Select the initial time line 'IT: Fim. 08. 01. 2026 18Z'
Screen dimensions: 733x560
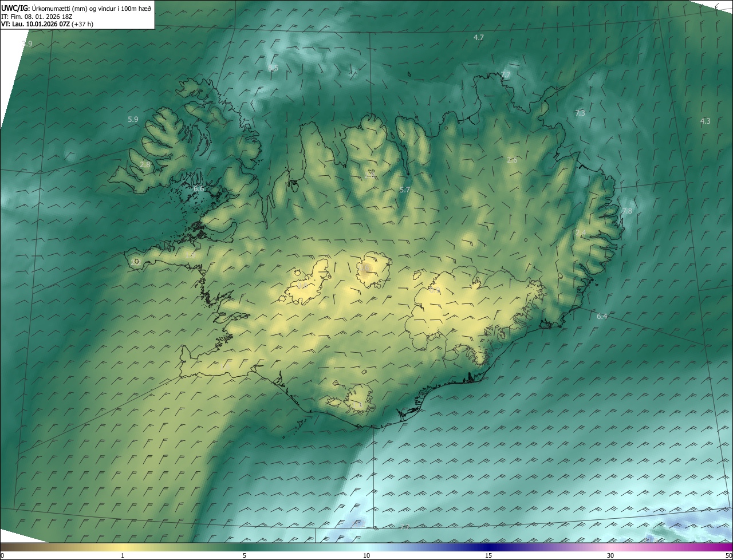[37, 16]
